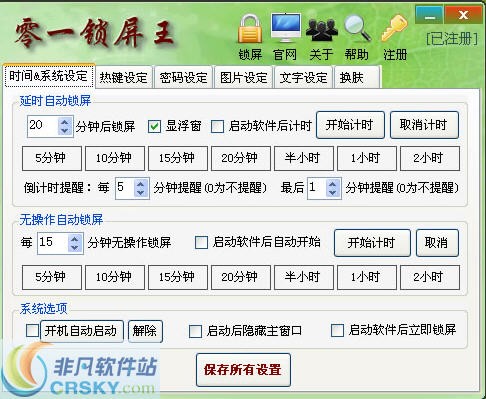
Task: Choose 5分钟 preset under 延时自动锁屏
Action: (52, 158)
